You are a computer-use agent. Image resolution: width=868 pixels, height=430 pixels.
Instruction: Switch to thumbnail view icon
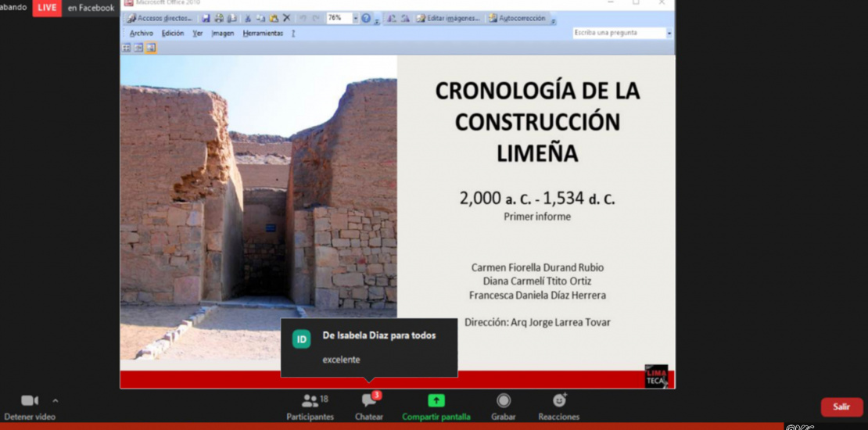(126, 48)
